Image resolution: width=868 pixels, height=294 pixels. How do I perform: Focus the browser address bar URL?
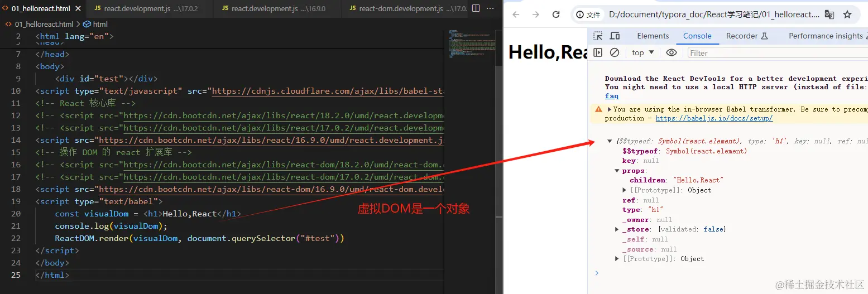714,15
